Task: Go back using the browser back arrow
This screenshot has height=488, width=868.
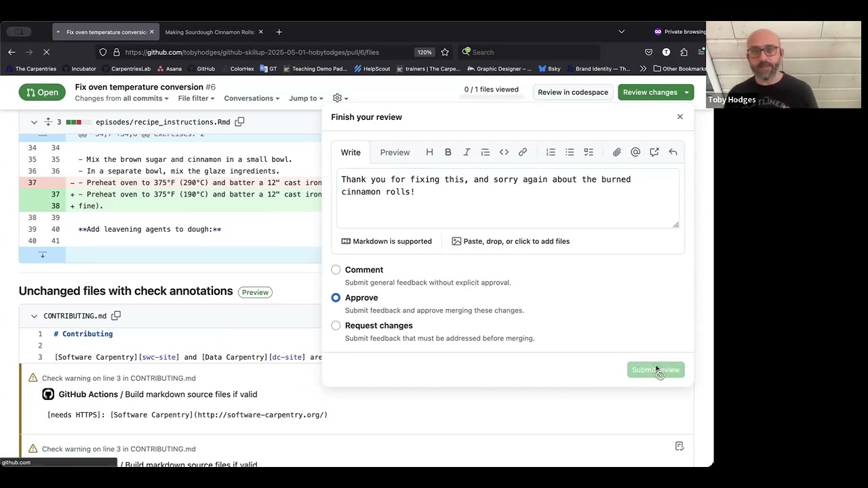Action: pos(12,52)
